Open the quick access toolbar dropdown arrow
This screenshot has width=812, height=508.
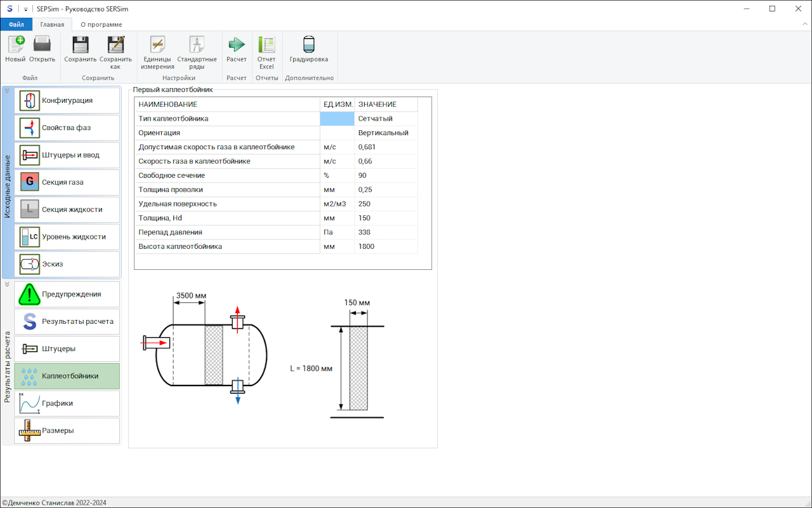pos(26,9)
